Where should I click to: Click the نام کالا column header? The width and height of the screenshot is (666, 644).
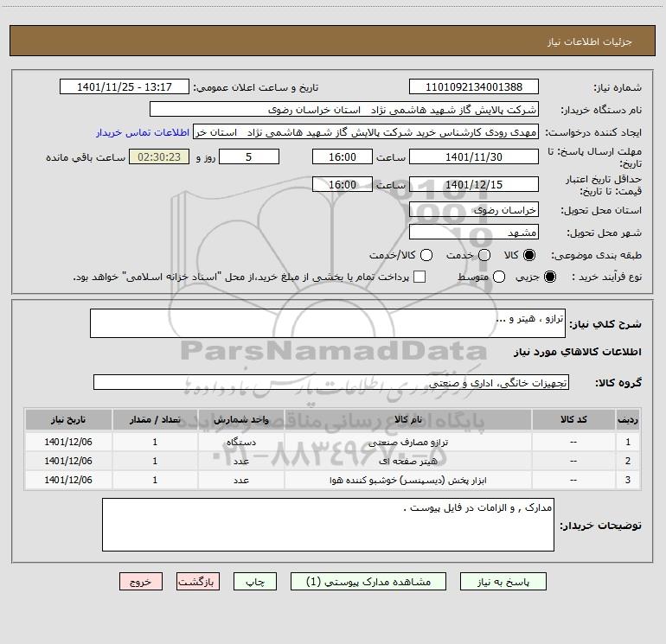(407, 420)
